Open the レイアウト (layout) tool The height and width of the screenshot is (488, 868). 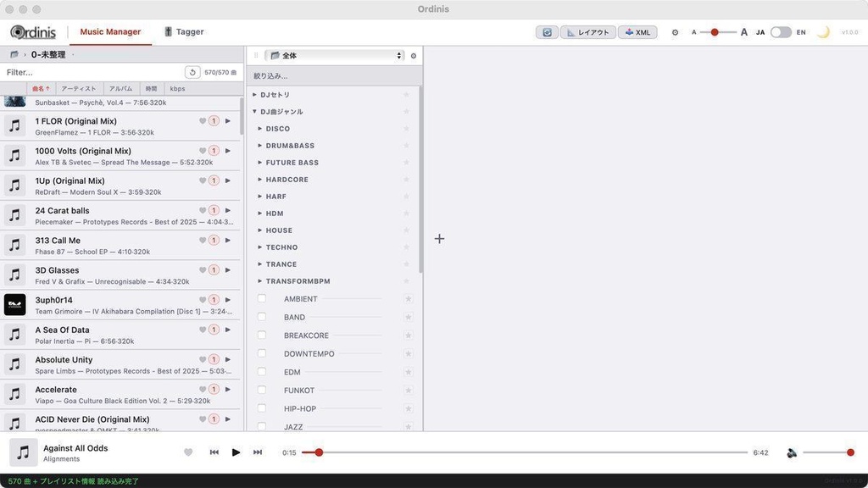[588, 31]
